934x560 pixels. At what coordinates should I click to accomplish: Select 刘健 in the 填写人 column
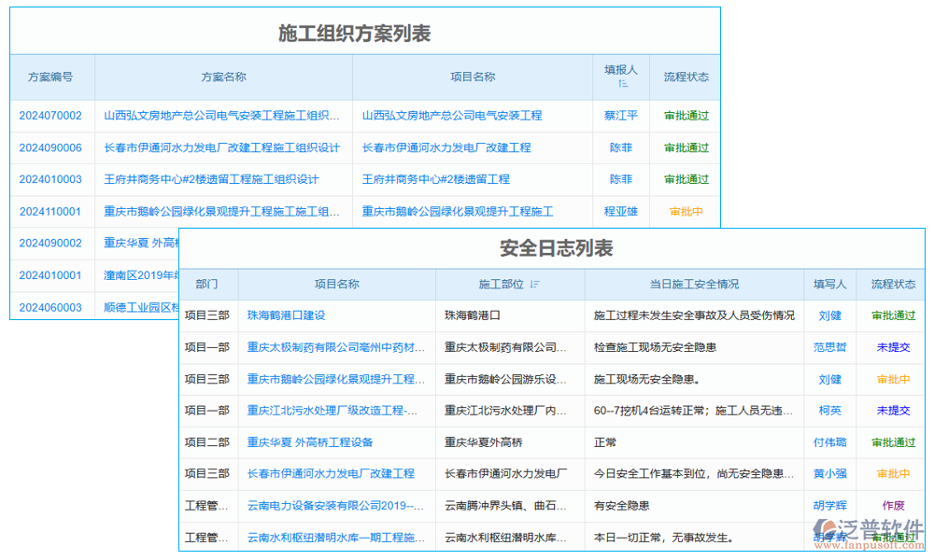point(830,315)
